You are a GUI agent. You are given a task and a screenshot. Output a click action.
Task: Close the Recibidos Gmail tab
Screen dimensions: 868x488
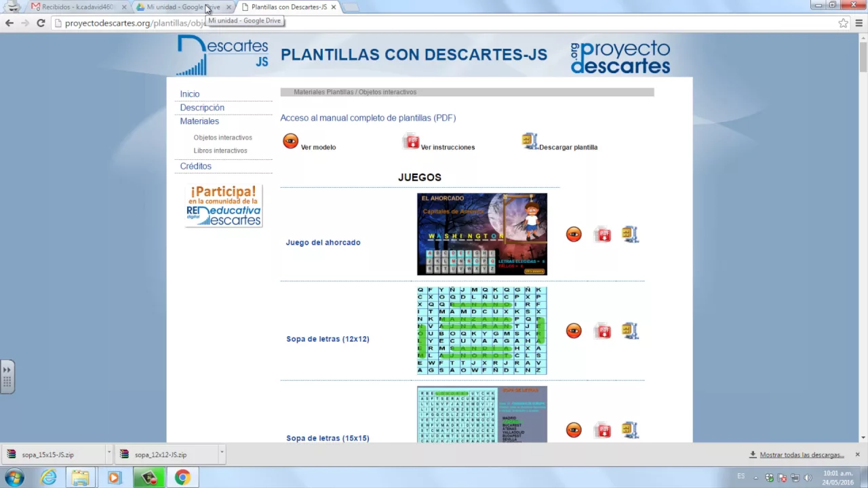[124, 7]
